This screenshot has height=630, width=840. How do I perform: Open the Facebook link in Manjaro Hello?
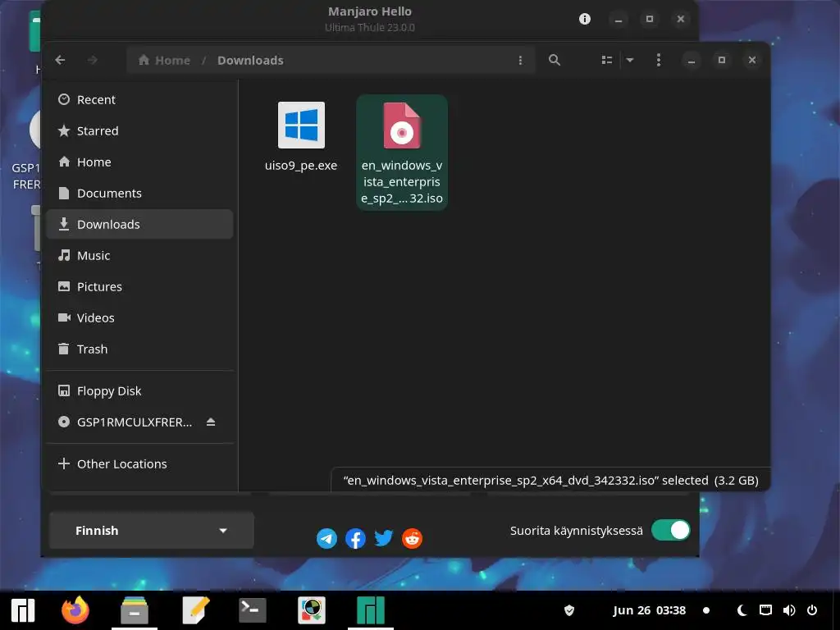click(355, 538)
